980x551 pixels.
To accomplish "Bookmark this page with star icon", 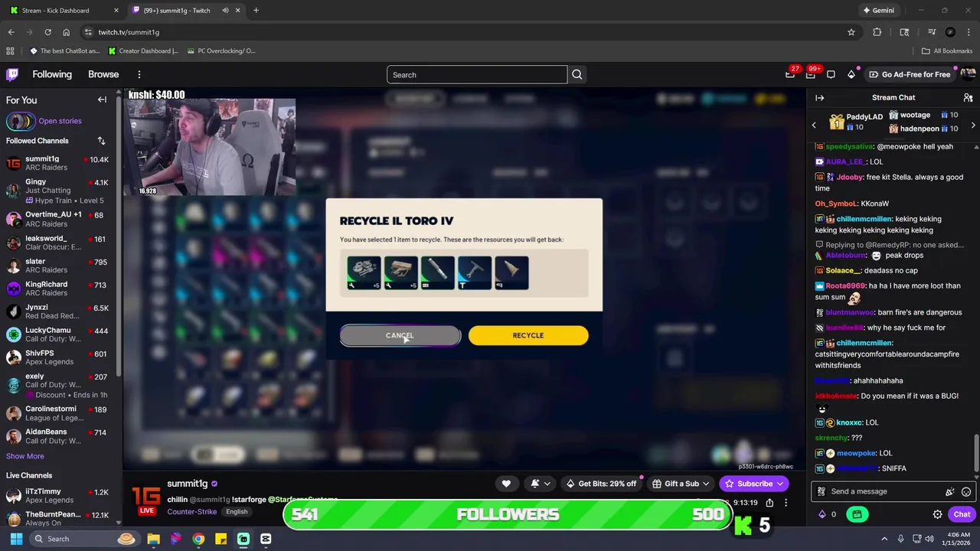I will coord(851,32).
